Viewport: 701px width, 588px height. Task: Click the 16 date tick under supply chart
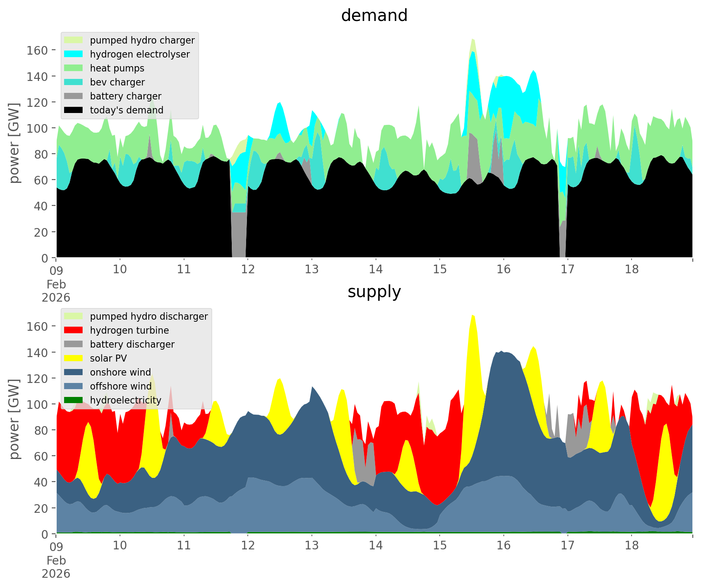tap(503, 546)
